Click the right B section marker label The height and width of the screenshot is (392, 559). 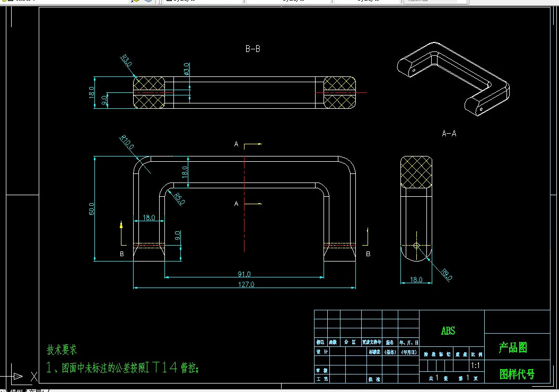point(368,254)
